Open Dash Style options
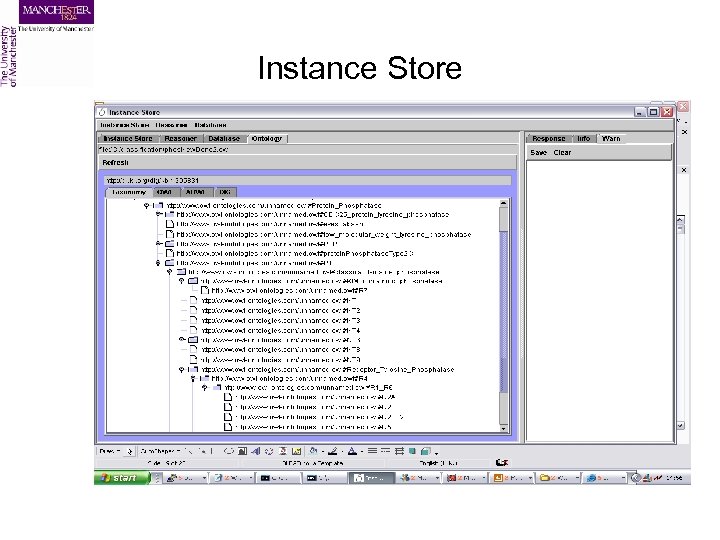The height and width of the screenshot is (540, 720). (x=386, y=451)
